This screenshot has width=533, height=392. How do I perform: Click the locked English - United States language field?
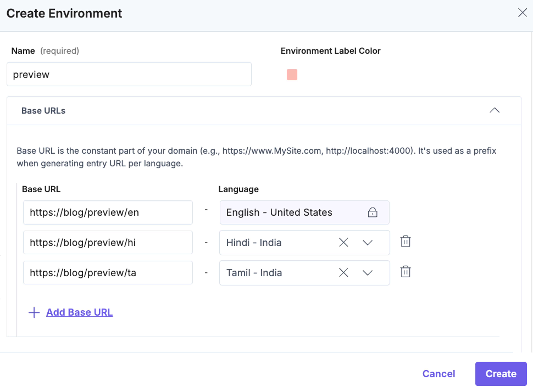[304, 212]
